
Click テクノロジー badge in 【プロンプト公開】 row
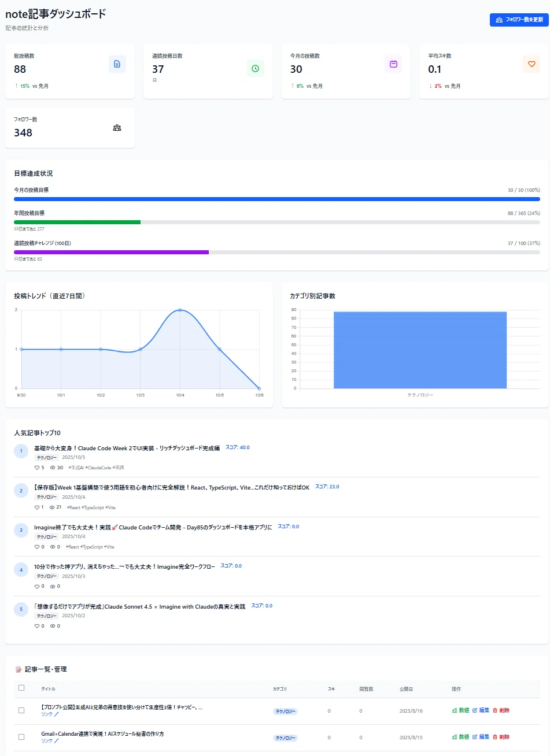pos(285,711)
